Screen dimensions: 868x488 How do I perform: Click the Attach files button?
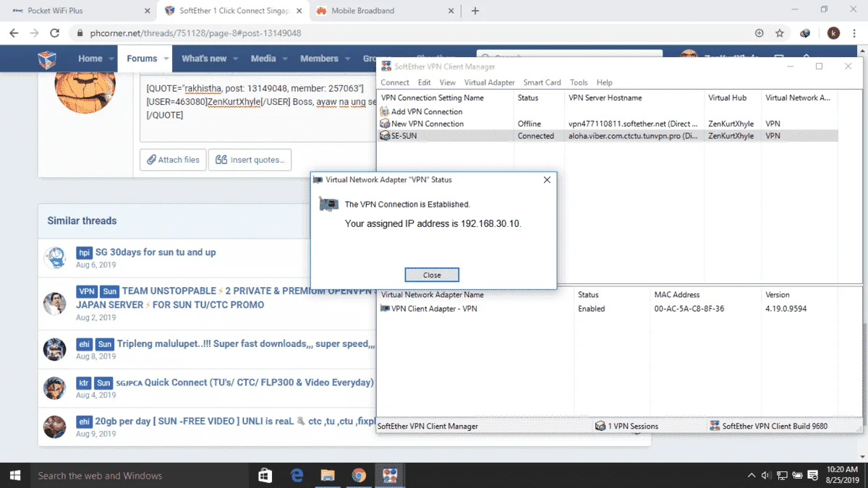pyautogui.click(x=173, y=160)
